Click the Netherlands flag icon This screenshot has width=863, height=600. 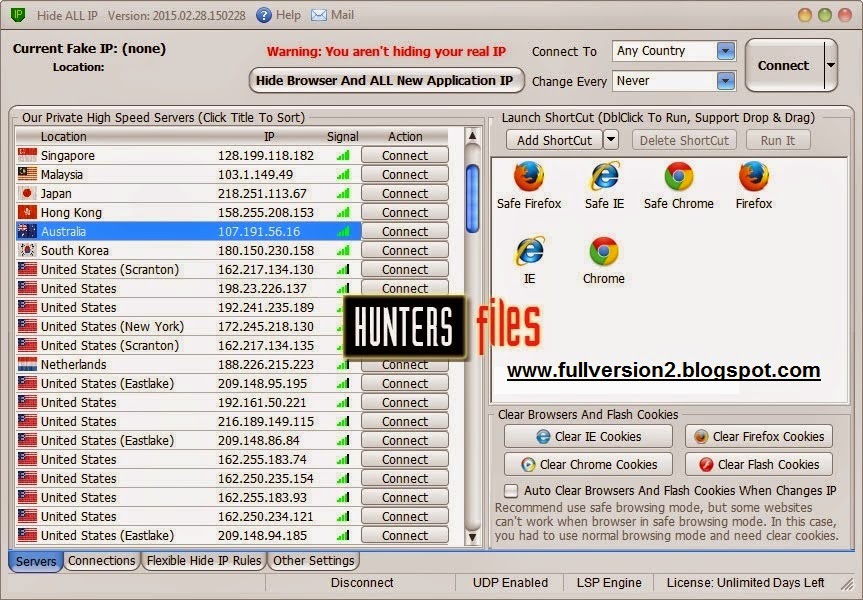click(x=27, y=364)
